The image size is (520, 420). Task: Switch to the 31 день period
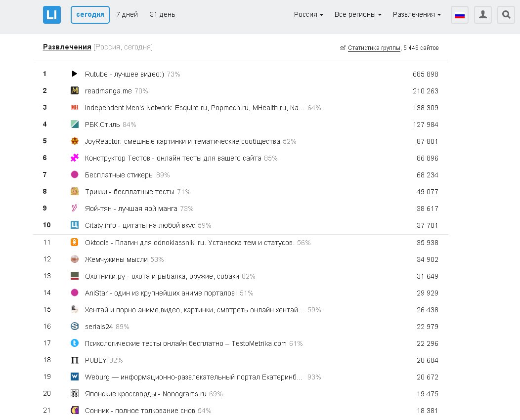[x=162, y=15]
